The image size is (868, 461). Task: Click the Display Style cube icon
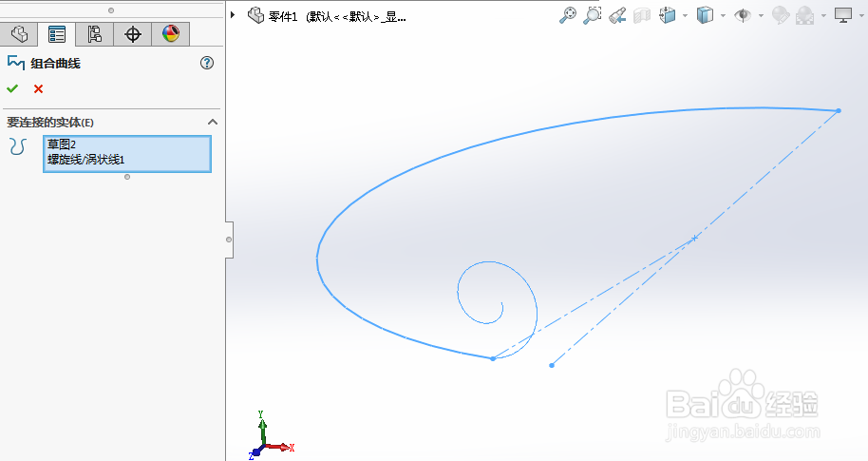pos(705,15)
